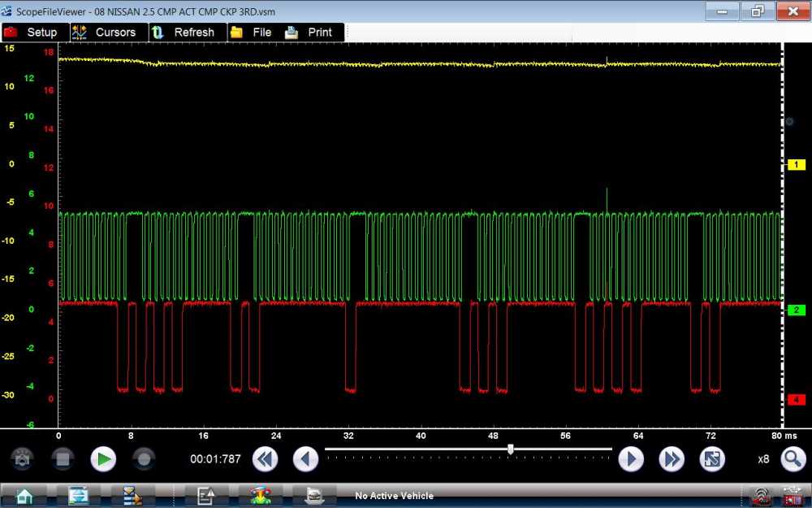This screenshot has height=508, width=812.
Task: Open the Setup menu
Action: tap(31, 33)
